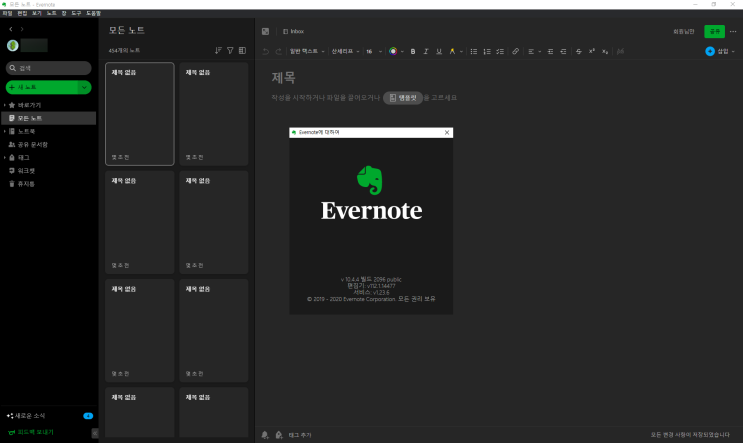Redo the last edit
Image resolution: width=743 pixels, height=443 pixels.
pos(279,51)
